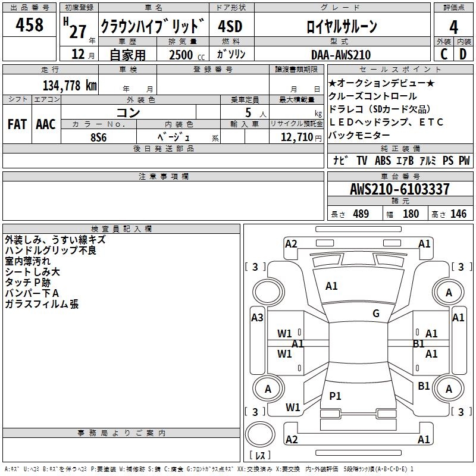Select the A1 mark on the hood

(332, 286)
